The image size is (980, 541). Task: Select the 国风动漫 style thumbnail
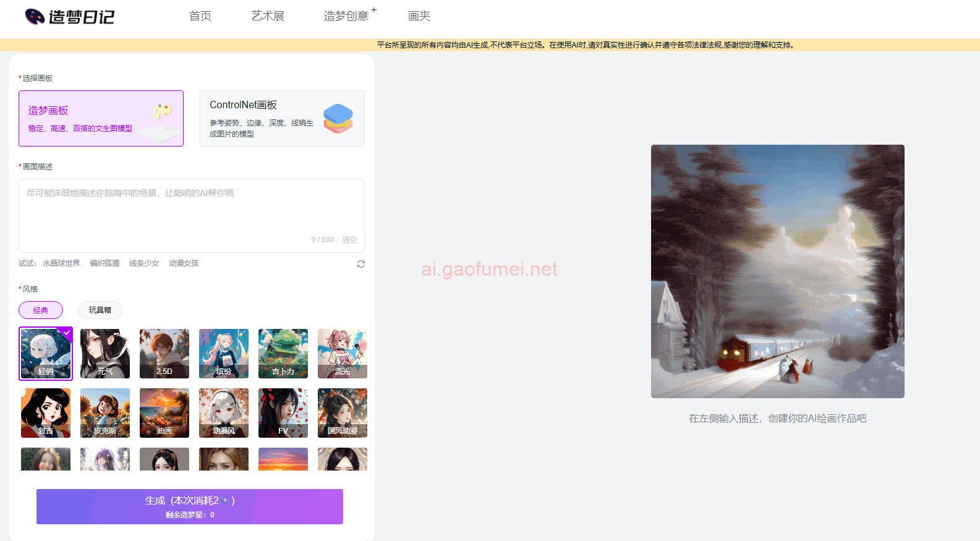coord(343,413)
